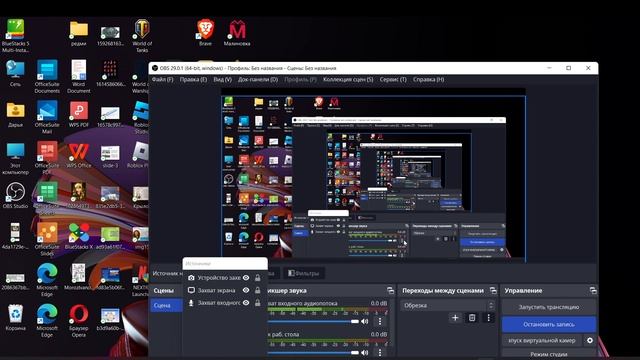
Task: Undock the audio mixer panel
Action: pyautogui.click(x=390, y=291)
